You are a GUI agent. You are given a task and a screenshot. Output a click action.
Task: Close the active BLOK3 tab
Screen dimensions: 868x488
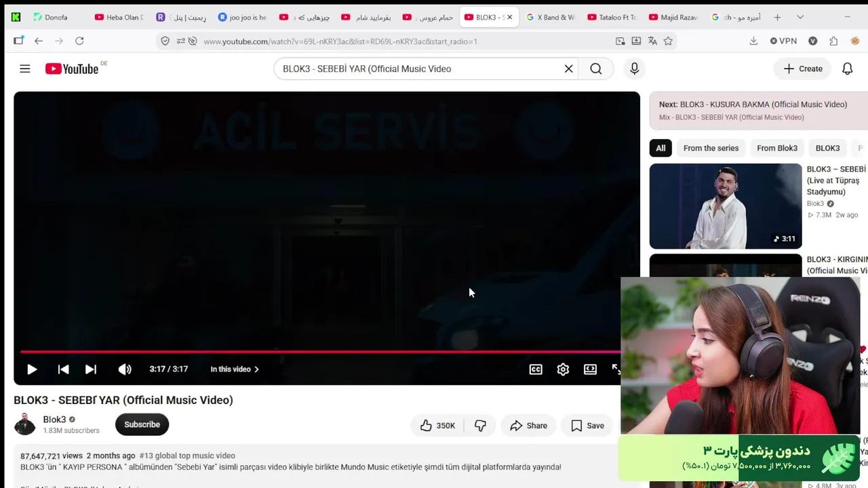(509, 17)
